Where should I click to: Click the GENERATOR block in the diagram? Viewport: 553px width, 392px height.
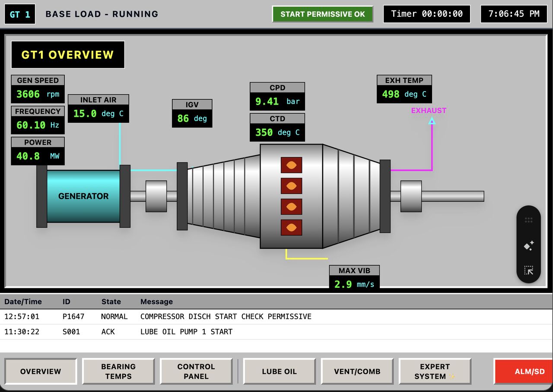[x=83, y=196]
